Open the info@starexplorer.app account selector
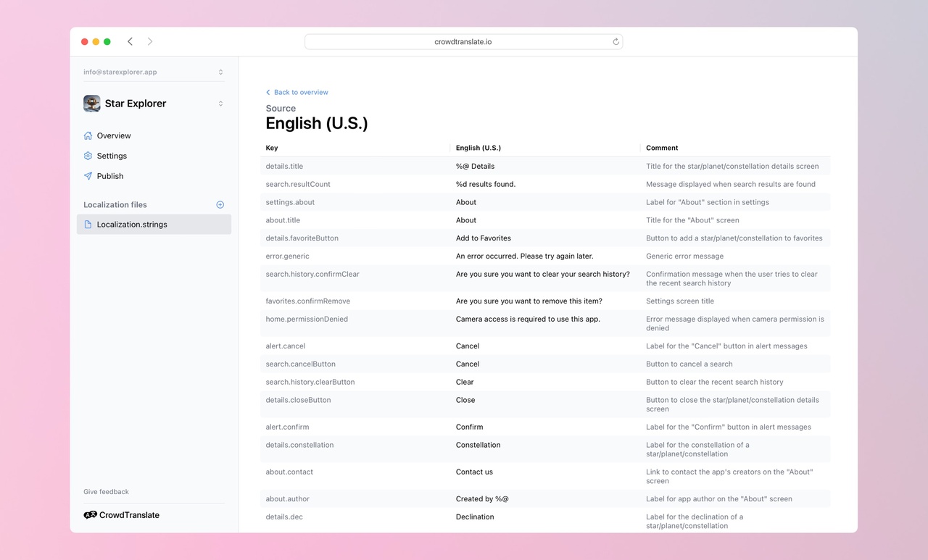The image size is (928, 560). tap(152, 72)
